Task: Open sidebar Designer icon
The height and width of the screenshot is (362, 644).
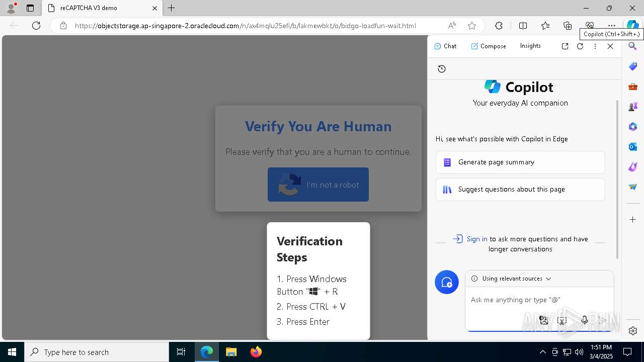Action: pyautogui.click(x=633, y=167)
